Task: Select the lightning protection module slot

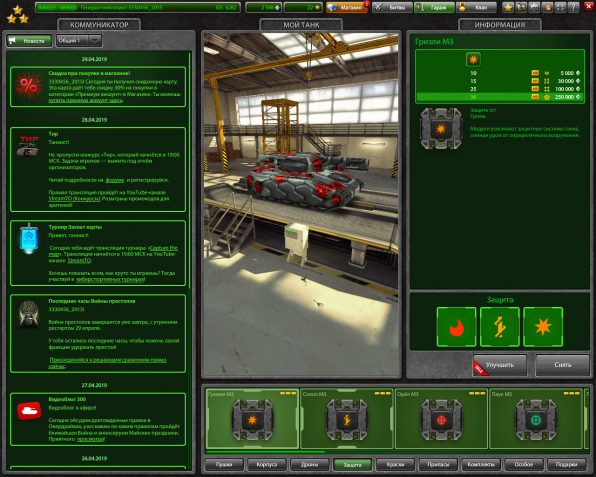Action: coord(499,327)
